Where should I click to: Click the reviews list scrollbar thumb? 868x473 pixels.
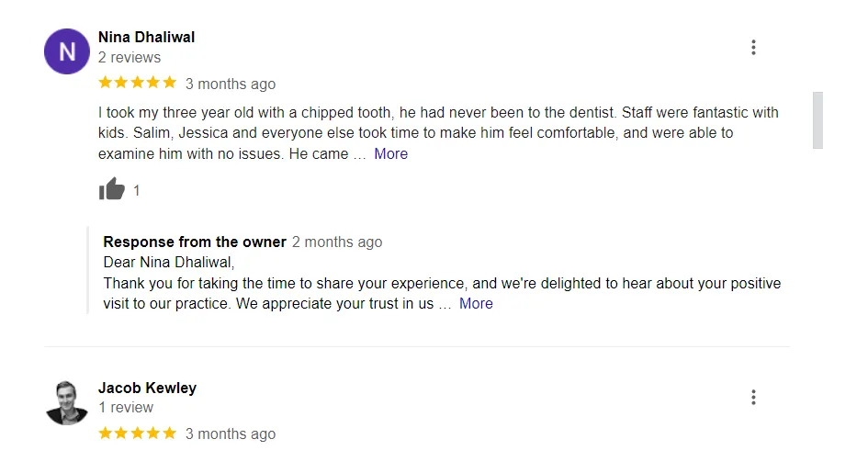(817, 119)
